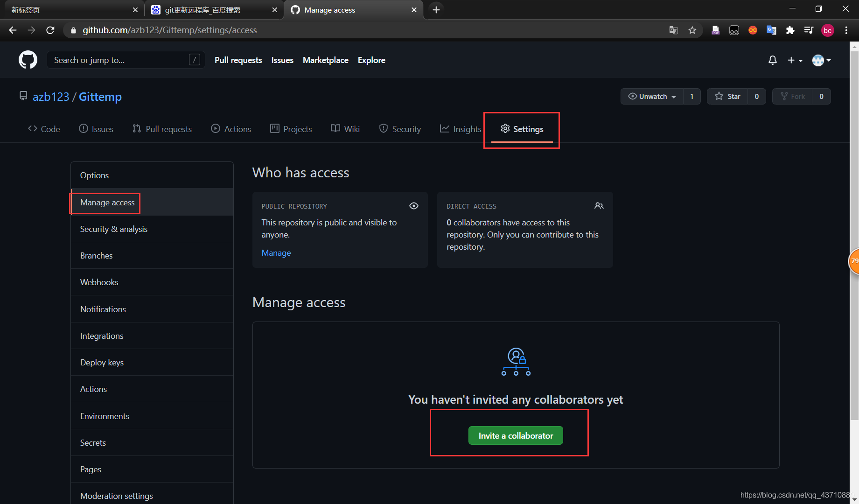Screen dimensions: 859x504
Task: Open the Insights tab
Action: click(x=461, y=129)
